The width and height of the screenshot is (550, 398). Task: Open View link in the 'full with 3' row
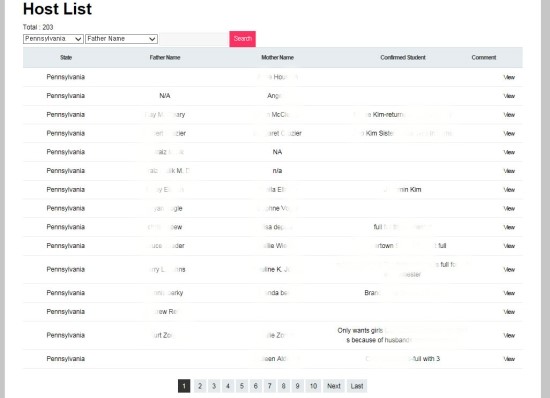(x=509, y=359)
